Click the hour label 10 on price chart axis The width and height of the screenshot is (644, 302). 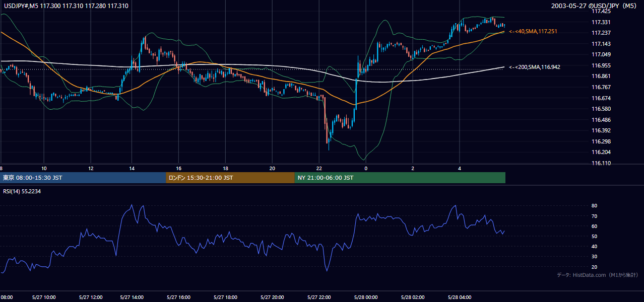[44, 168]
